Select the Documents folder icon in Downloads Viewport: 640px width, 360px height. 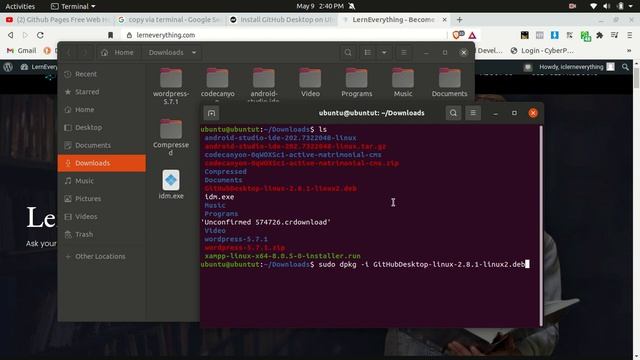point(449,78)
